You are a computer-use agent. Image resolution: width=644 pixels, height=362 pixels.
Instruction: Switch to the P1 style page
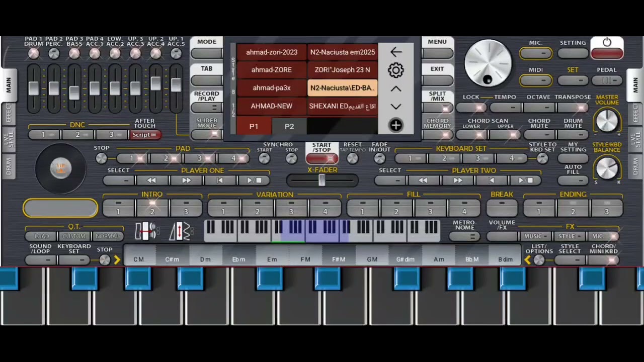click(254, 126)
